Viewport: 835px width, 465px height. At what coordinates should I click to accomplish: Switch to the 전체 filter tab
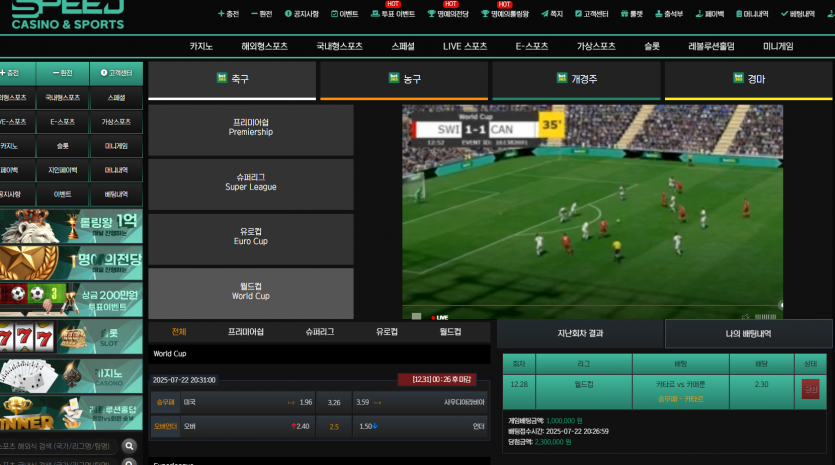click(179, 332)
